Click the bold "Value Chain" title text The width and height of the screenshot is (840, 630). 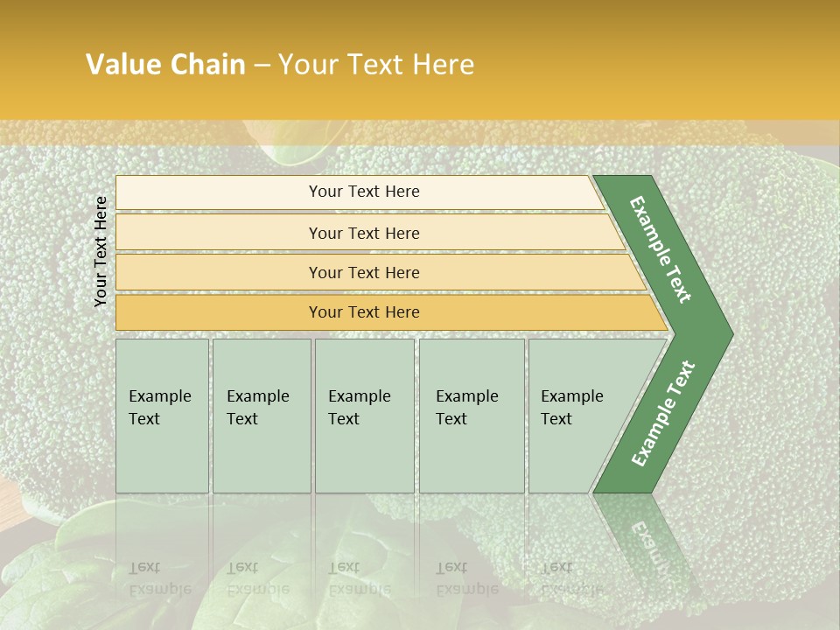tap(165, 65)
